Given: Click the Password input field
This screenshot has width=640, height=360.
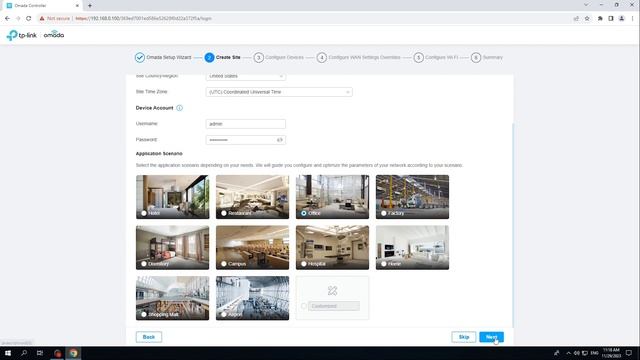Looking at the screenshot, I should 246,140.
